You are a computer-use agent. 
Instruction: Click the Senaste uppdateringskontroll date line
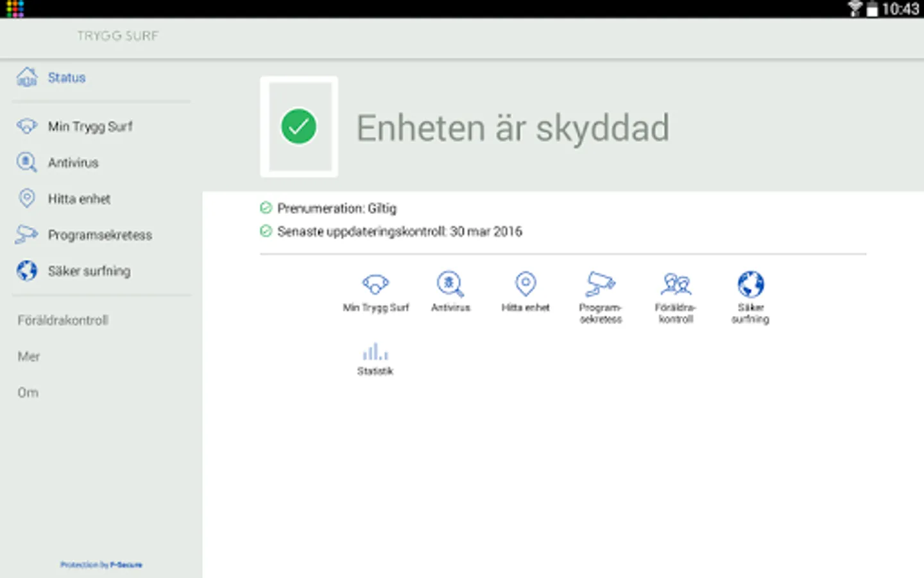click(x=391, y=231)
